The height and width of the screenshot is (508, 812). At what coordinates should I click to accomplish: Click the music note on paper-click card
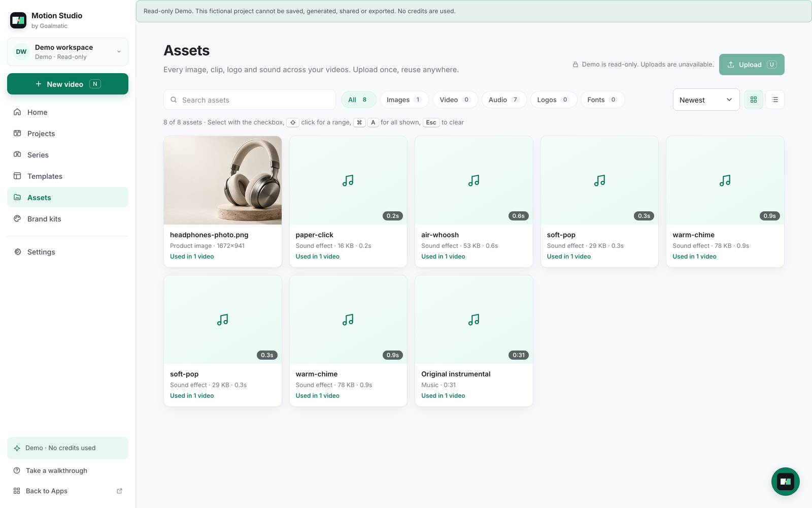348,180
